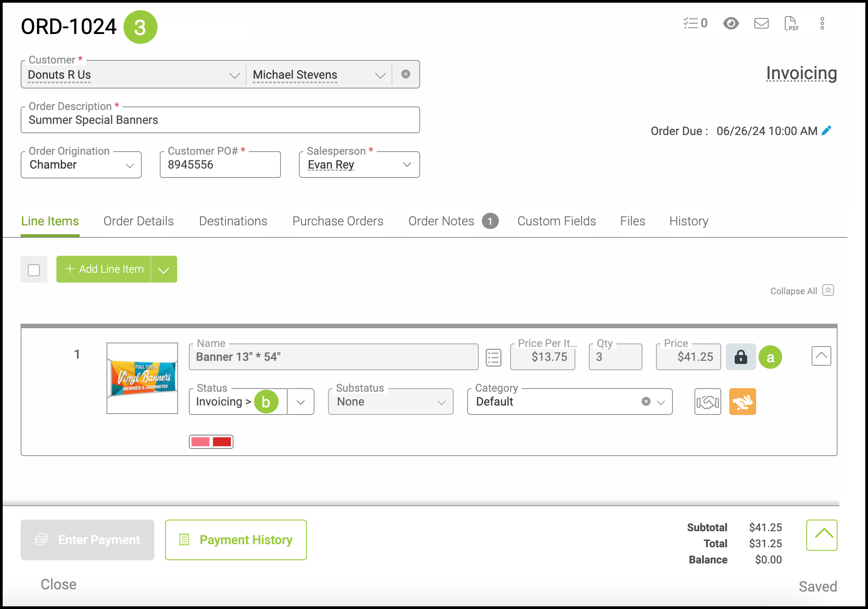Click the price lock icon

pyautogui.click(x=740, y=357)
